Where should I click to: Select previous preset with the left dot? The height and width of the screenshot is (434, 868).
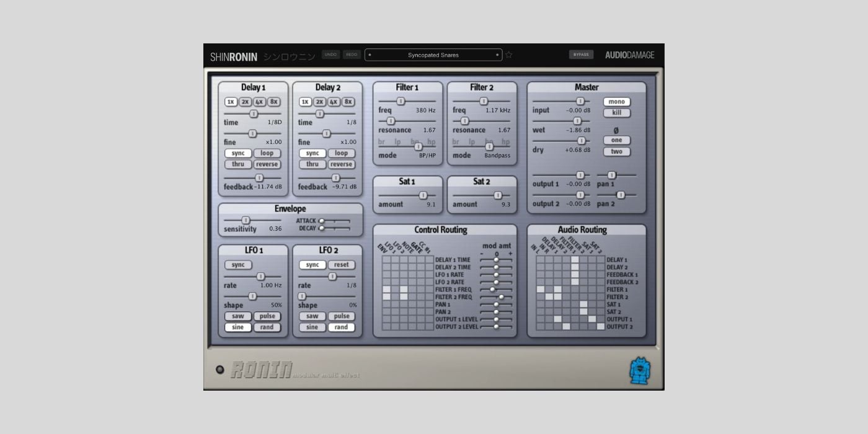370,55
